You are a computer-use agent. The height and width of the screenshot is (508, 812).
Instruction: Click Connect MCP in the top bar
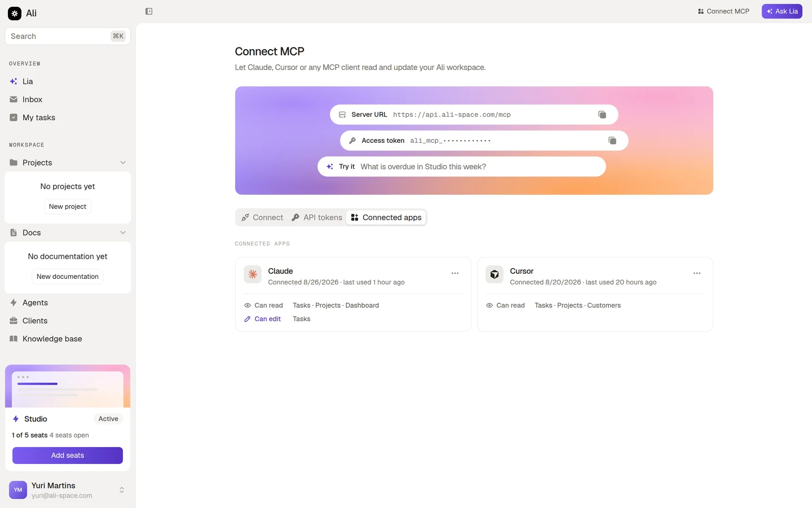coord(723,11)
